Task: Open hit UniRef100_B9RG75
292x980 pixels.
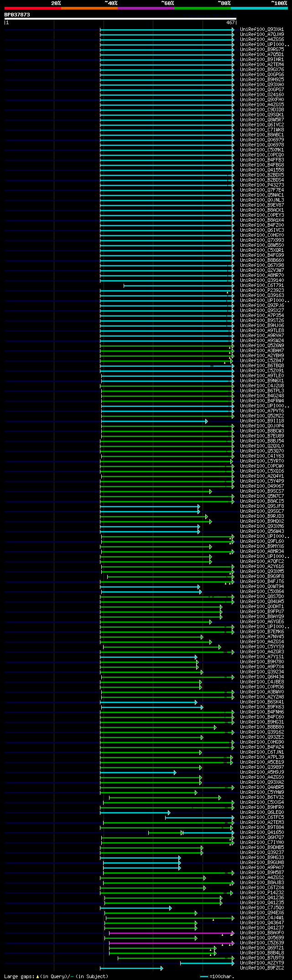Action: [262, 50]
